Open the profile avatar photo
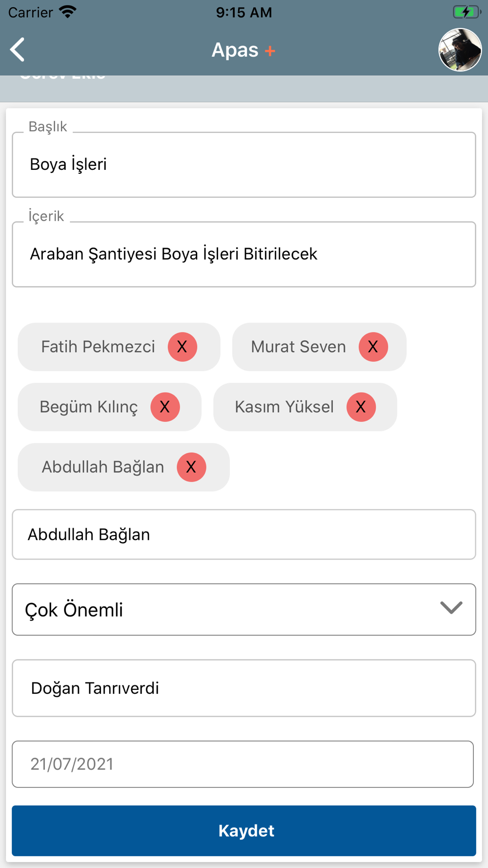Screen dimensions: 488x868 460,50
